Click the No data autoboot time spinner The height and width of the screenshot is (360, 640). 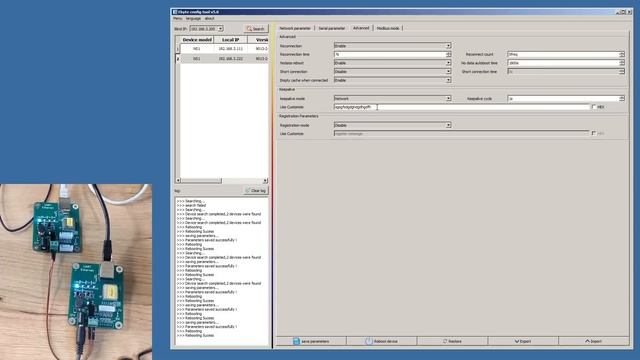coord(622,63)
